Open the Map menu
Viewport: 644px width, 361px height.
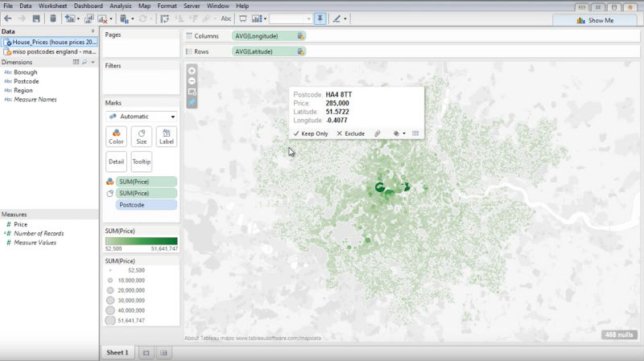[144, 6]
